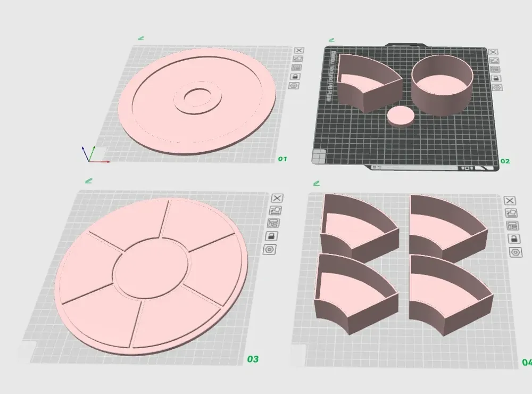This screenshot has width=532, height=394.
Task: Remove plate 02 with its X icon
Action: coord(493,52)
